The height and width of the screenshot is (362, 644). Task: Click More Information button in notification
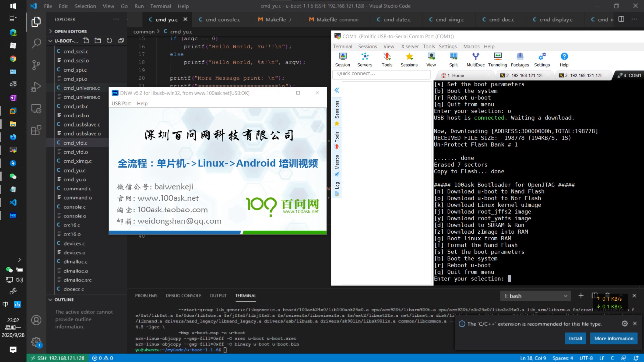point(614,338)
